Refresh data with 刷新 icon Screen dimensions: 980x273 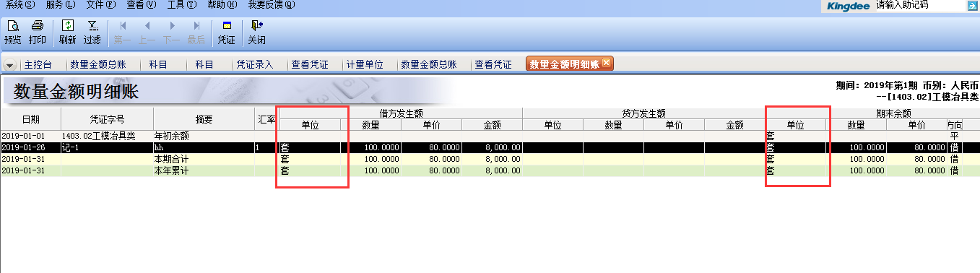click(68, 32)
